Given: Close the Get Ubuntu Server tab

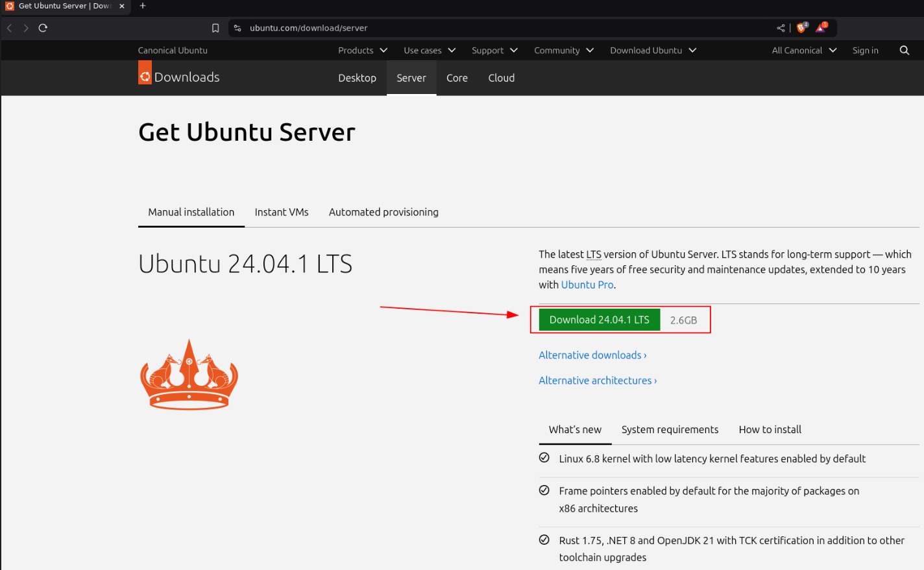Looking at the screenshot, I should click(122, 6).
